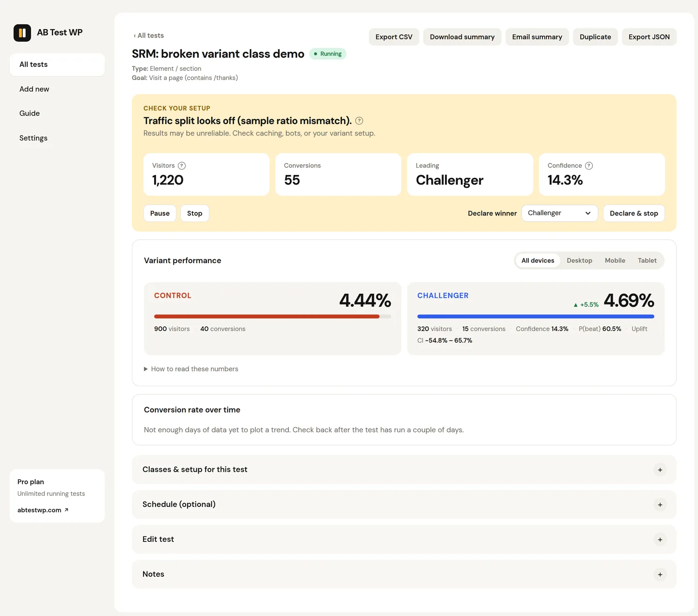This screenshot has height=616, width=698.
Task: Expand the Classes & setup for this test section
Action: [404, 470]
